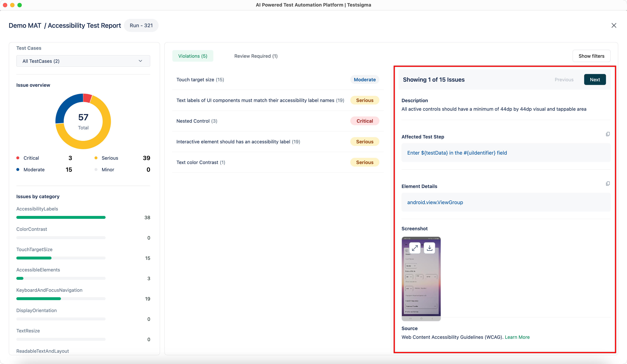Open the Show filters panel

592,56
